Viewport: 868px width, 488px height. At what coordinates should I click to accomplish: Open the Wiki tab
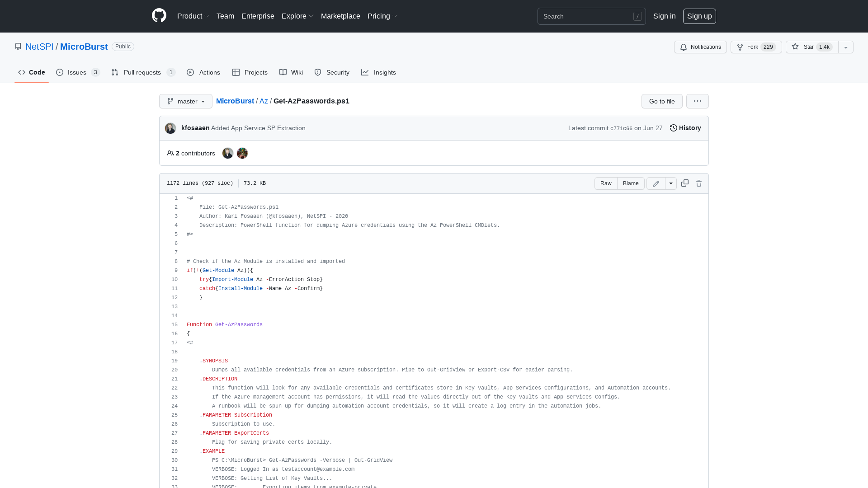point(291,72)
